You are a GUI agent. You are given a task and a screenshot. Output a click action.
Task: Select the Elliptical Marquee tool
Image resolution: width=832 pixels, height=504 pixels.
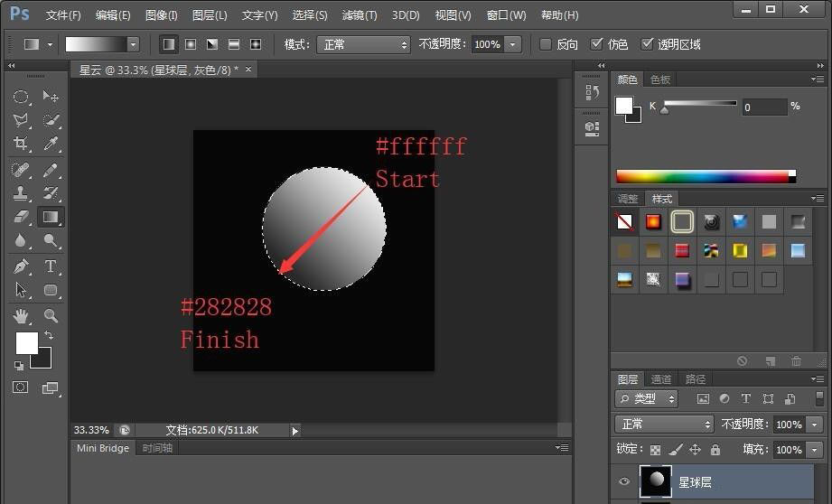[x=21, y=96]
